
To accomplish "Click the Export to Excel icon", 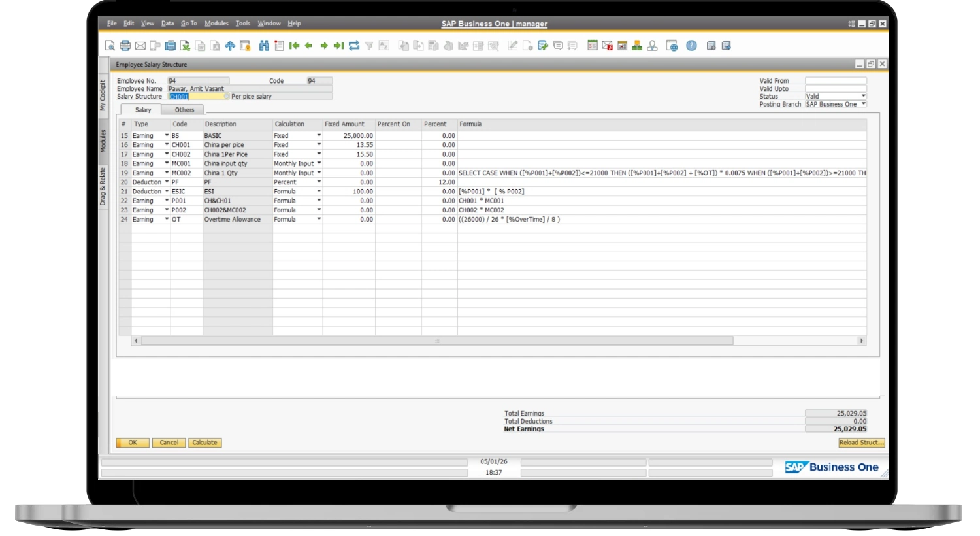I will pyautogui.click(x=185, y=46).
